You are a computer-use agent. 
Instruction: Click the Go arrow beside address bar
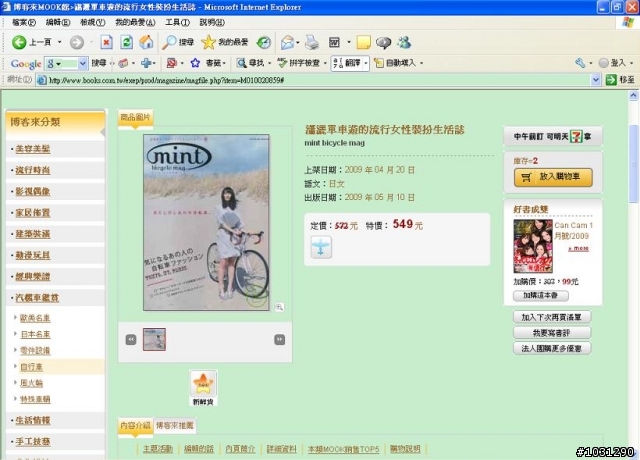(611, 80)
